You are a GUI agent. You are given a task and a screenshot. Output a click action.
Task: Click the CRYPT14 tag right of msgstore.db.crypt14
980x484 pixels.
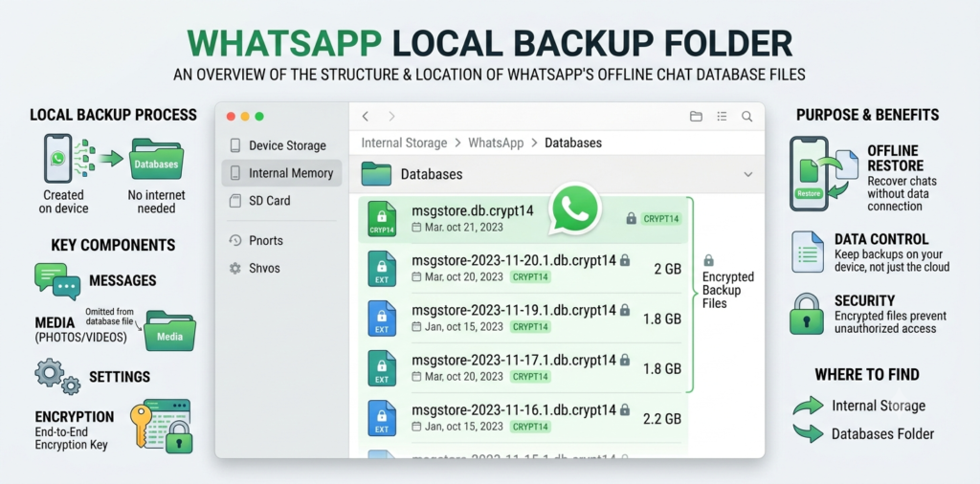coord(661,219)
